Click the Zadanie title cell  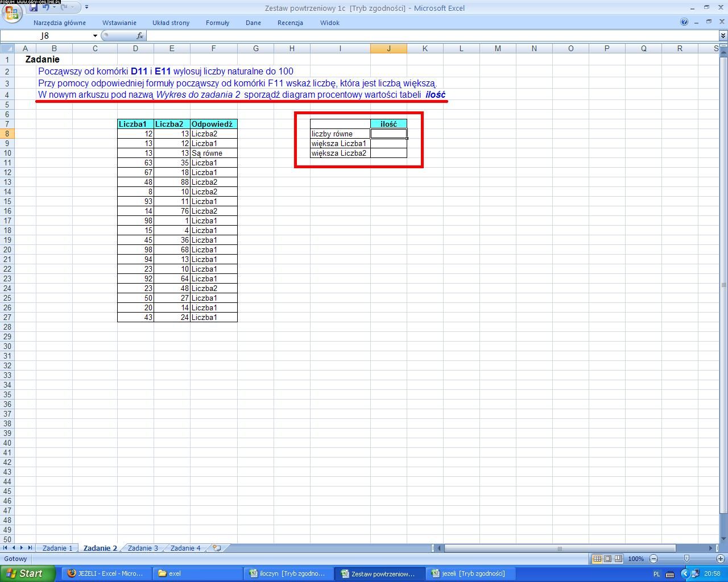coord(43,59)
